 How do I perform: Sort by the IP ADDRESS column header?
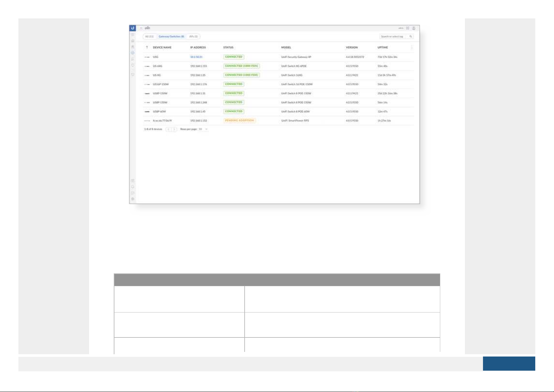(198, 48)
